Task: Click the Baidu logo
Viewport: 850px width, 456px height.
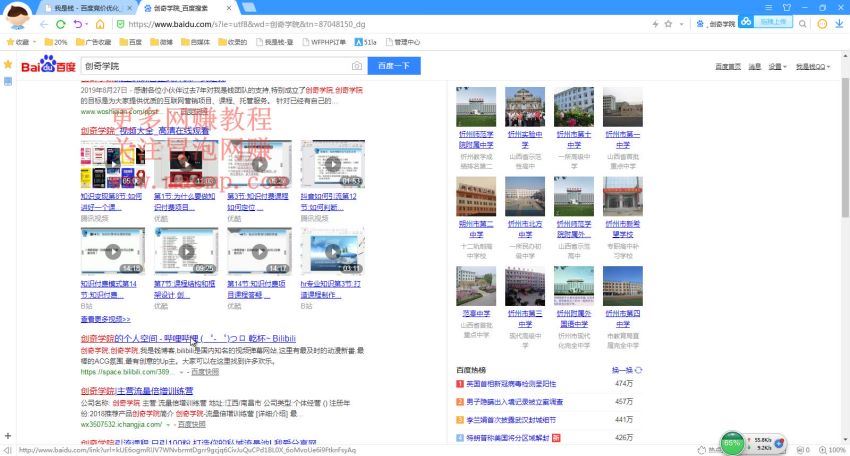Action: click(48, 65)
